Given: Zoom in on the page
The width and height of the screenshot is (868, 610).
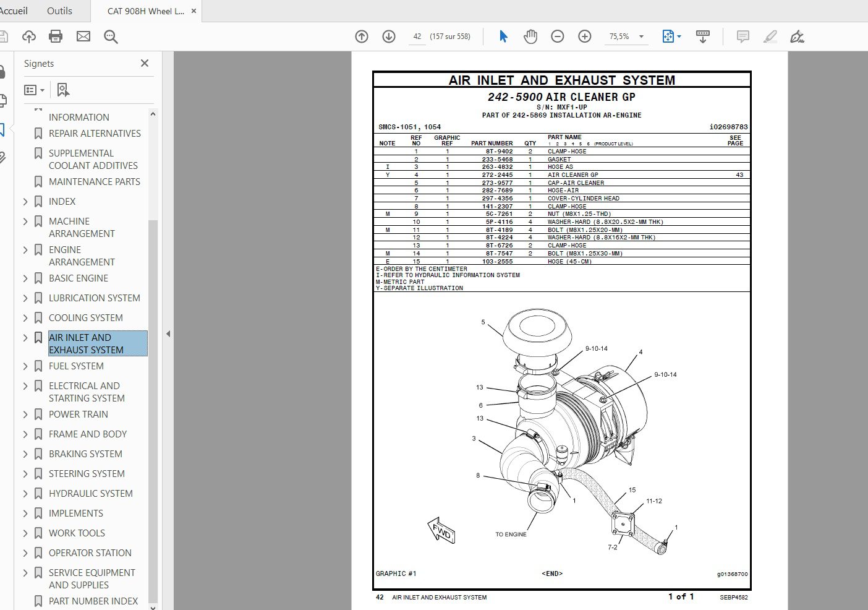Looking at the screenshot, I should [x=584, y=36].
